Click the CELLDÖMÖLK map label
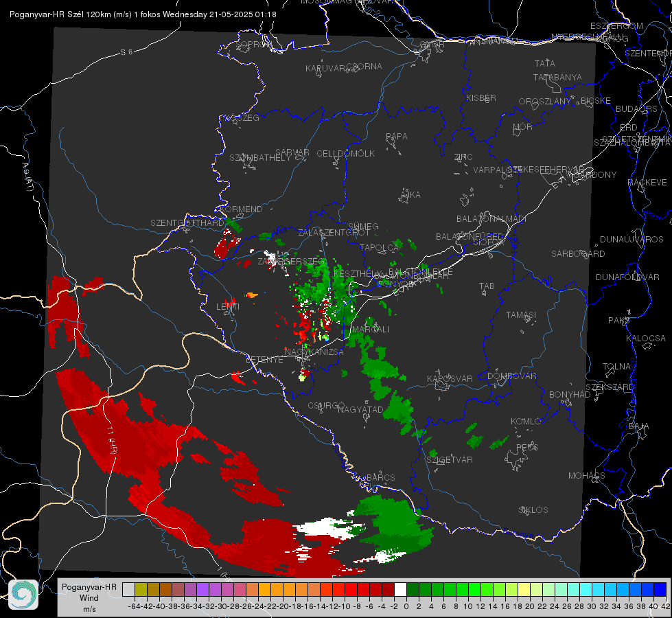Screen dimensions: 672x618 point(345,154)
